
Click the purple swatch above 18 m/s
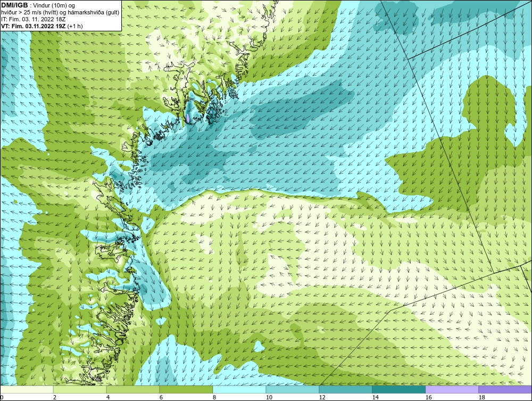pyautogui.click(x=505, y=389)
